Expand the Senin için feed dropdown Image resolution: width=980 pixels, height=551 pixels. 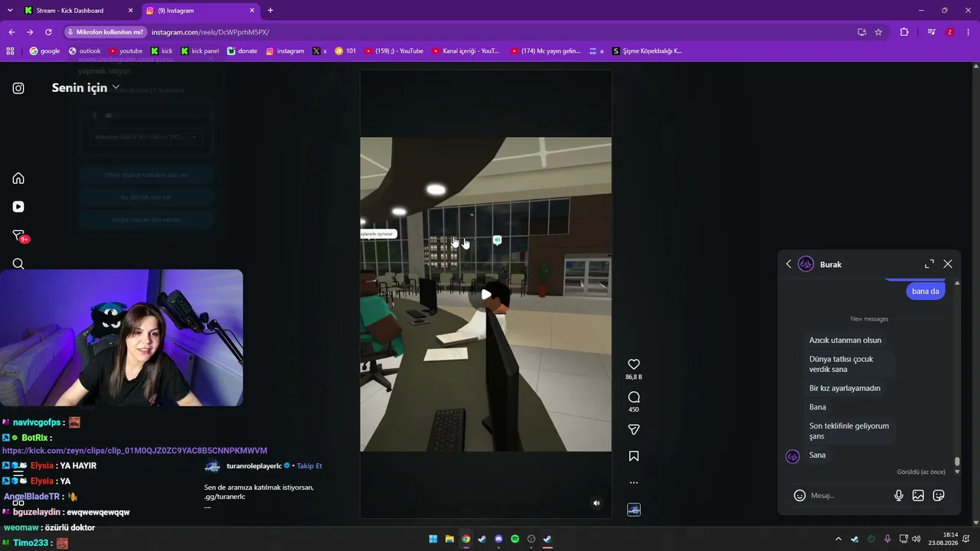point(86,87)
